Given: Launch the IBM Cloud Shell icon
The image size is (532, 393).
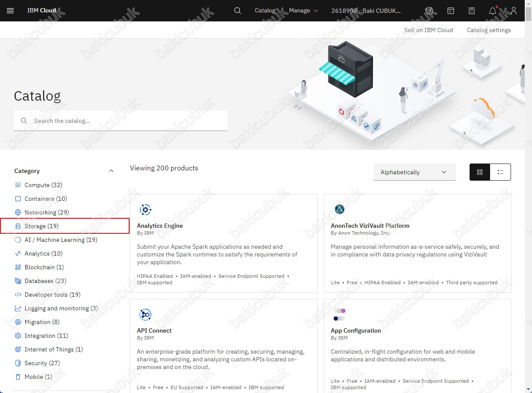Looking at the screenshot, I should [451, 11].
